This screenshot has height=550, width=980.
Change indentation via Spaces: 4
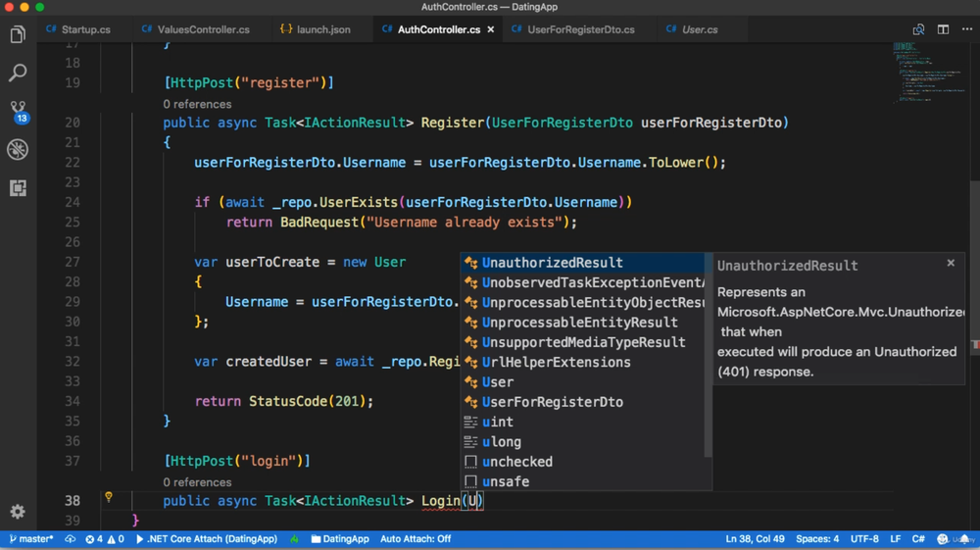tap(817, 539)
